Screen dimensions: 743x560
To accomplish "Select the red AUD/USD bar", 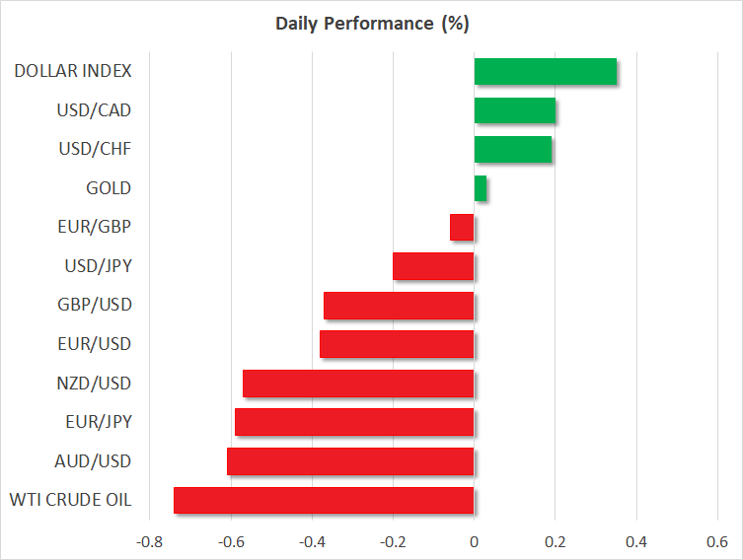I will [x=350, y=461].
